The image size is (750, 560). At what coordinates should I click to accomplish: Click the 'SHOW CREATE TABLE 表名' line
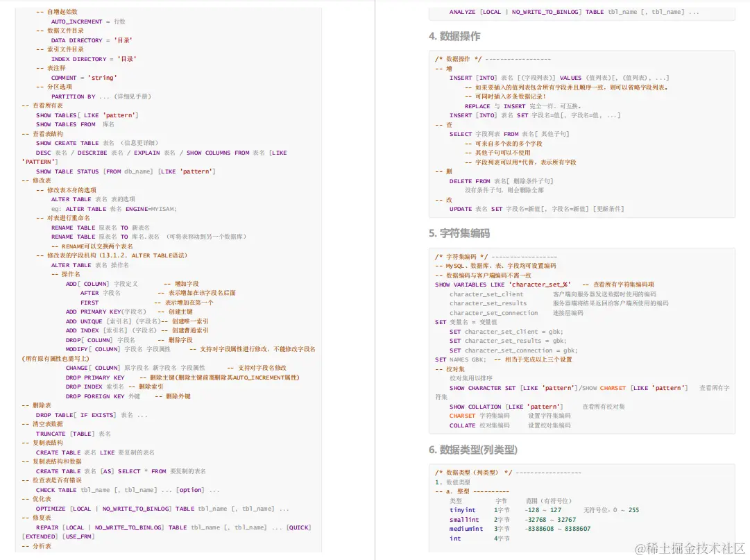pos(97,143)
